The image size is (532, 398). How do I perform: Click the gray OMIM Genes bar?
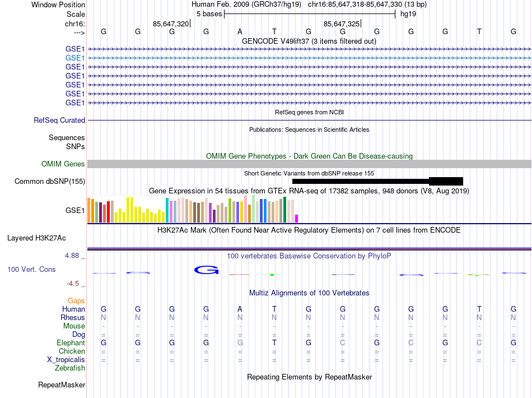pyautogui.click(x=309, y=164)
